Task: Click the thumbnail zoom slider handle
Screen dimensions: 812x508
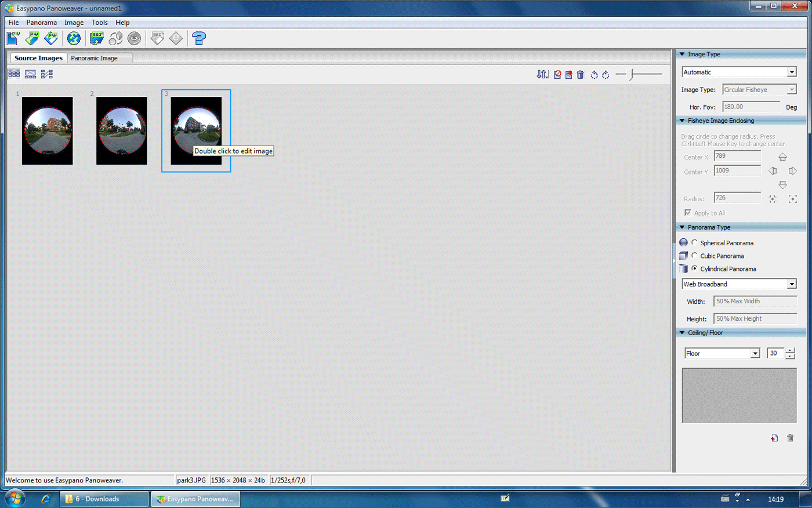Action: point(632,74)
